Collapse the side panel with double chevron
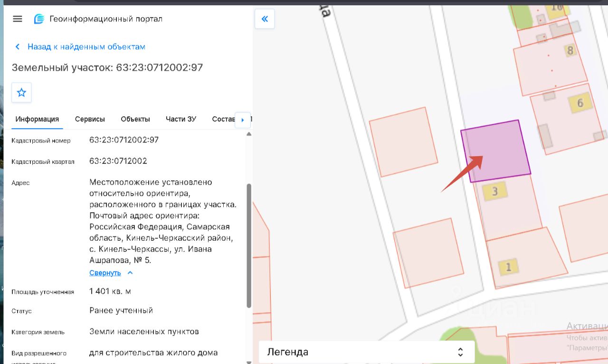Screen dimensions: 608x364 tap(265, 19)
